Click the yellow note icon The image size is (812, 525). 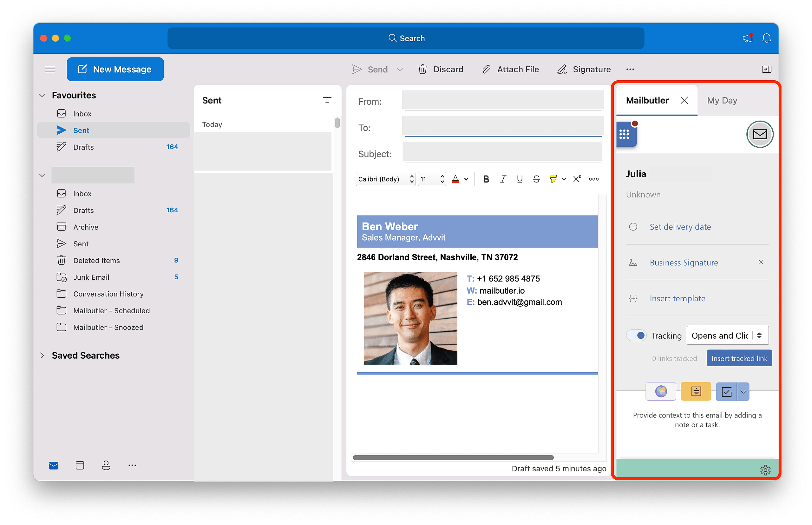pyautogui.click(x=696, y=391)
